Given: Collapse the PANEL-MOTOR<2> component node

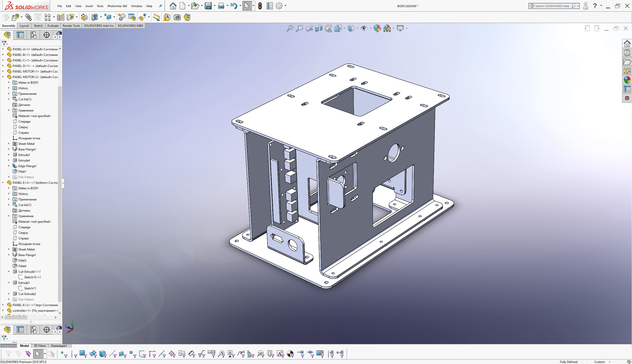Looking at the screenshot, I should point(3,77).
